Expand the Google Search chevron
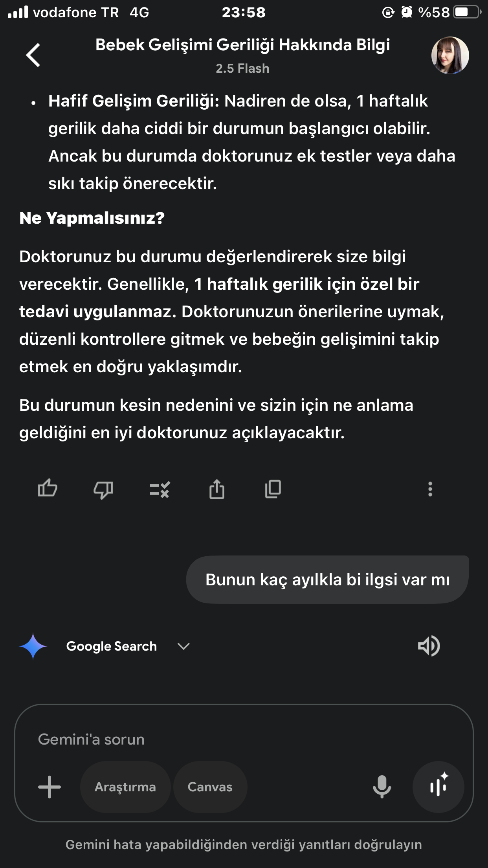The height and width of the screenshot is (868, 488). [183, 646]
